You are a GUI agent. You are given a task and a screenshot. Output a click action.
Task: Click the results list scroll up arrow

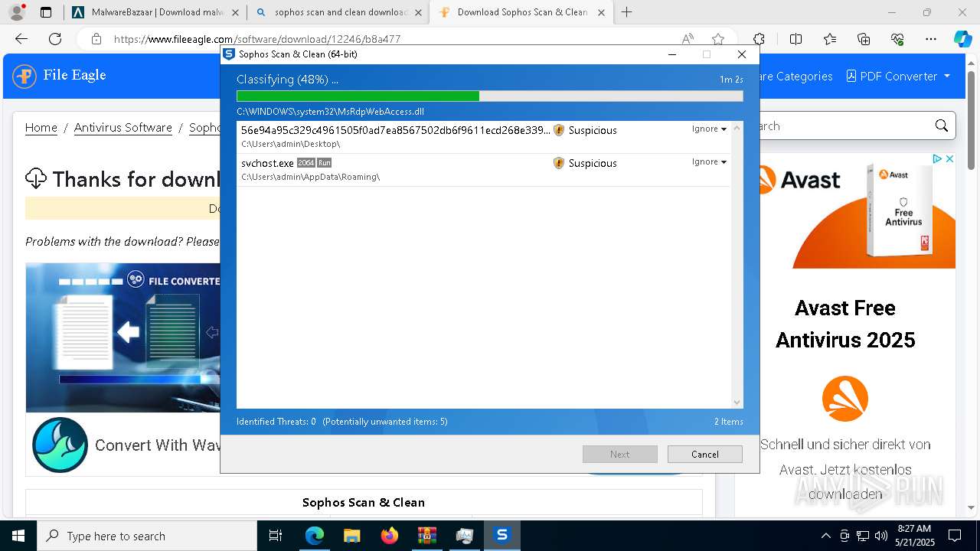(x=737, y=127)
